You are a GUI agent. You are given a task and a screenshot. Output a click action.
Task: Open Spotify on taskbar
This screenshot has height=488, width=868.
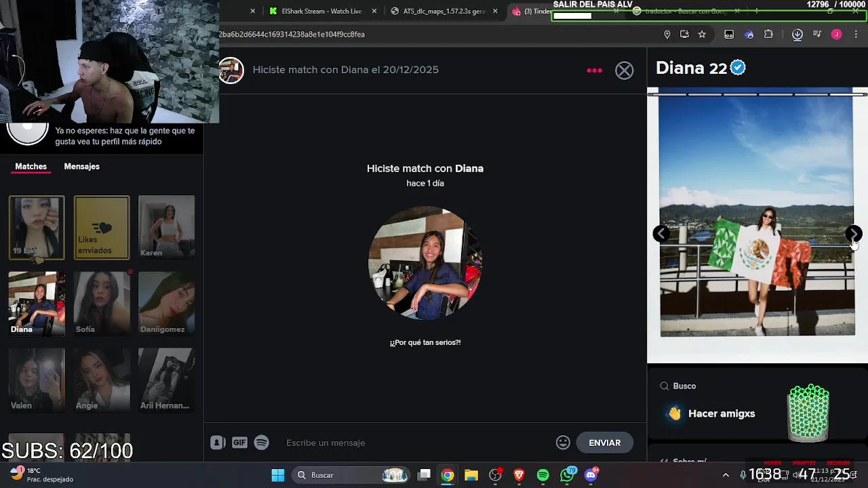coord(542,475)
